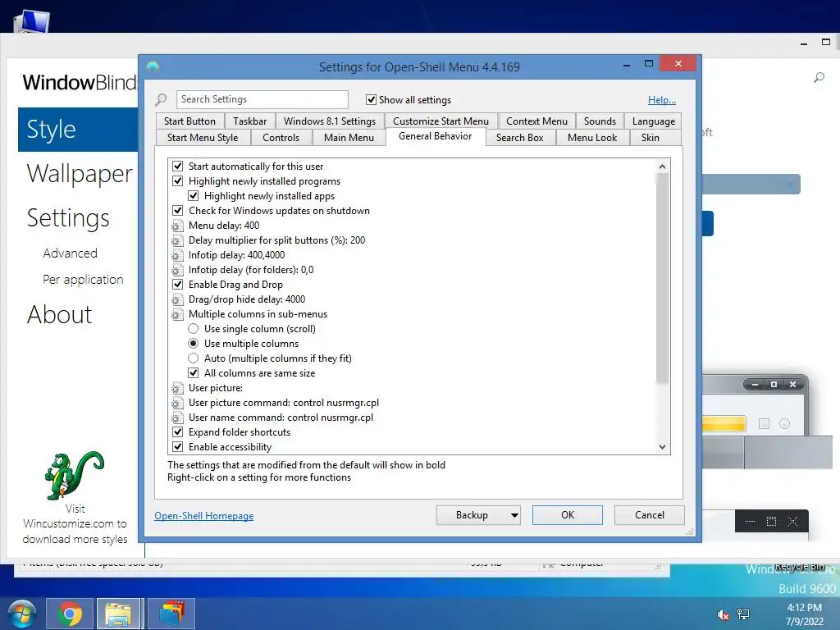Disable Enable Drag and Drop checkbox
The width and height of the screenshot is (840, 630).
(x=178, y=285)
